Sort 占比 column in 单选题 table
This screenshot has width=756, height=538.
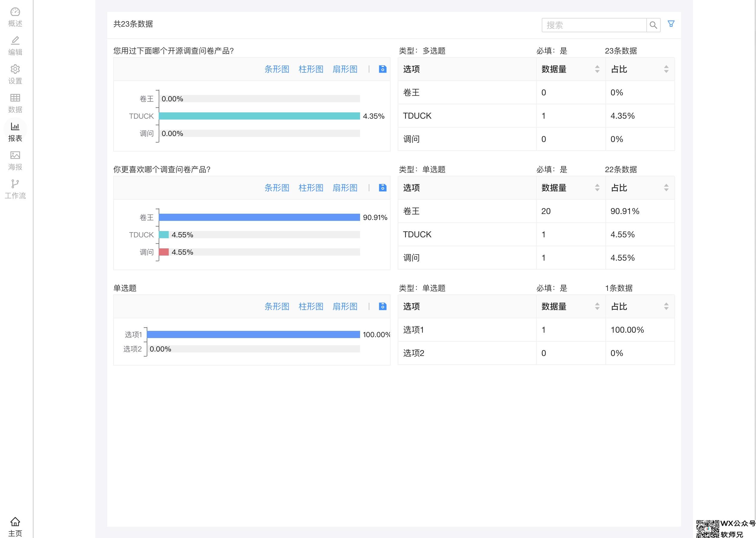[x=666, y=306]
